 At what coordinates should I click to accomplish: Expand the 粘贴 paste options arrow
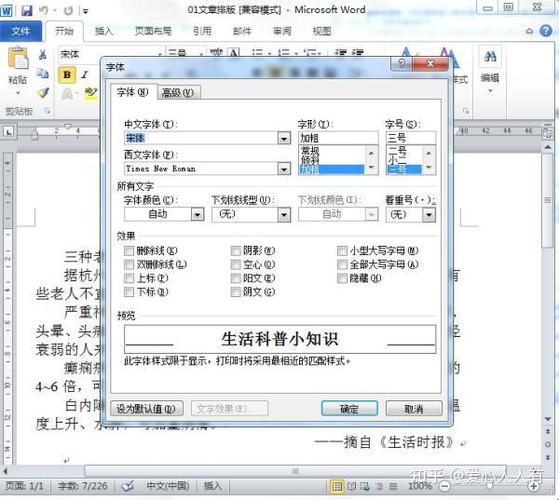tap(18, 94)
